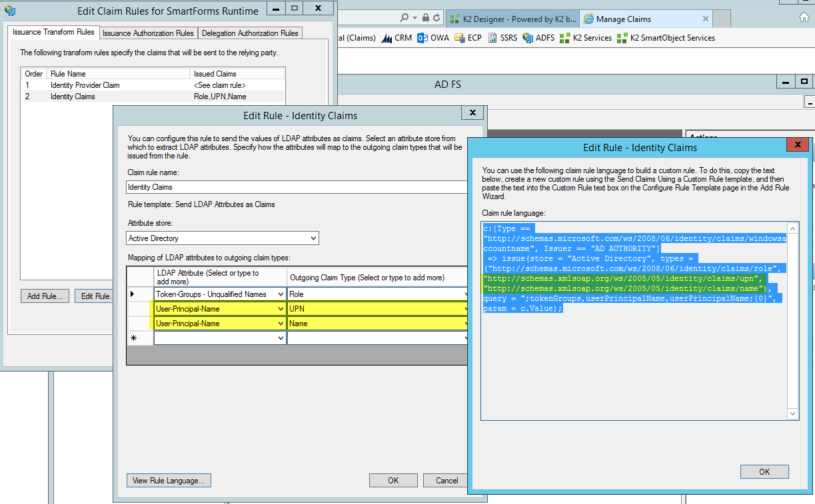
Task: Refresh the page with the reload icon
Action: coord(436,18)
